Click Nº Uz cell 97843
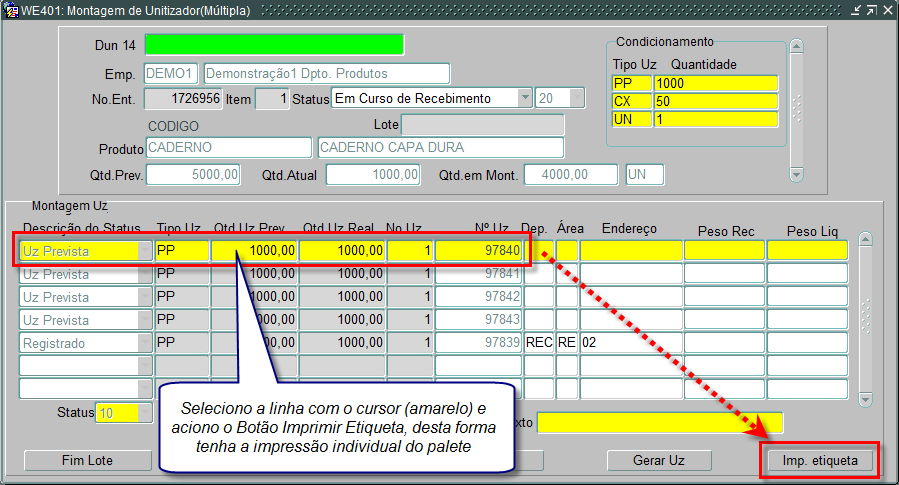This screenshot has width=899, height=485. pos(478,320)
